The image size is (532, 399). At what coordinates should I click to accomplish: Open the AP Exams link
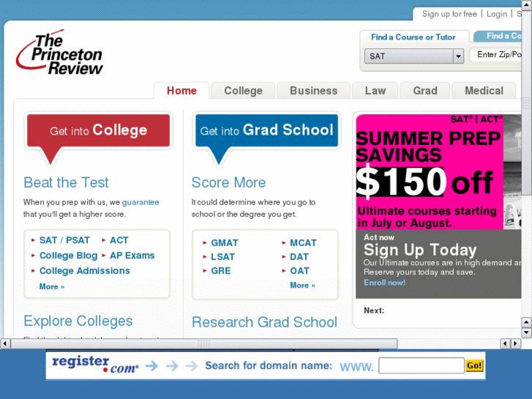[x=132, y=256]
